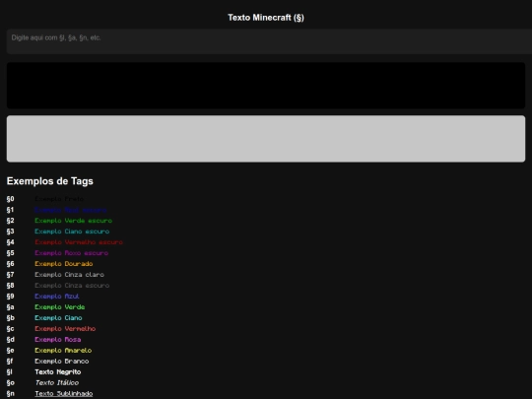Image resolution: width=532 pixels, height=399 pixels.
Task: Click the §l tag code
Action: click(x=10, y=372)
